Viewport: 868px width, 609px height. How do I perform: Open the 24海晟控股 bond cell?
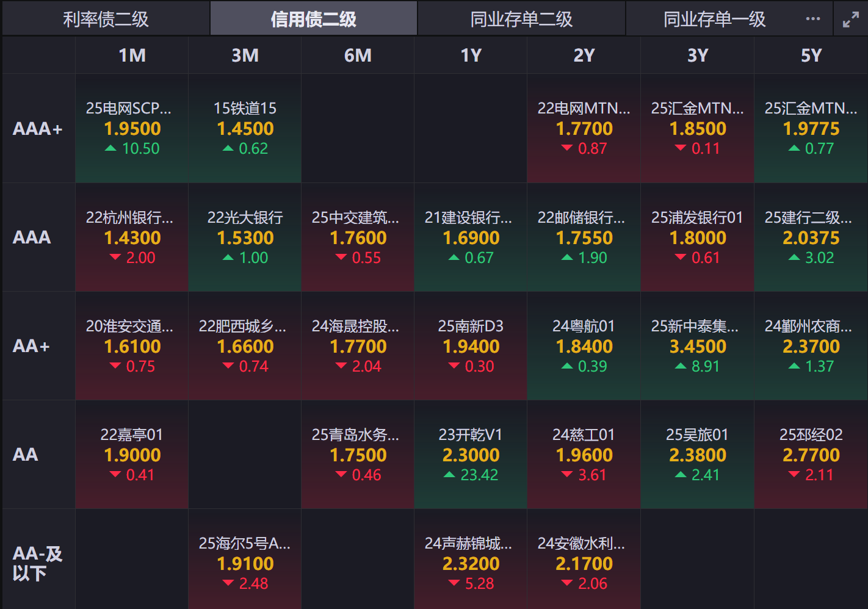tap(358, 346)
